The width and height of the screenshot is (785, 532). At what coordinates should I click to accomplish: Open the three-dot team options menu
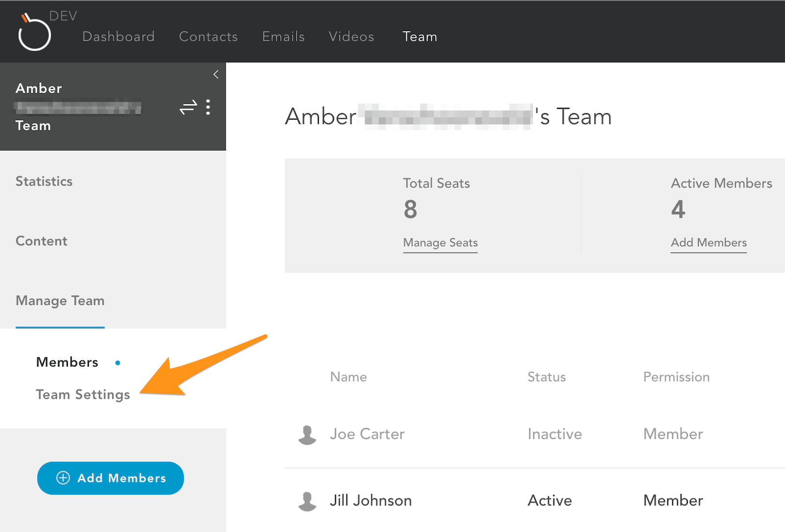tap(208, 107)
